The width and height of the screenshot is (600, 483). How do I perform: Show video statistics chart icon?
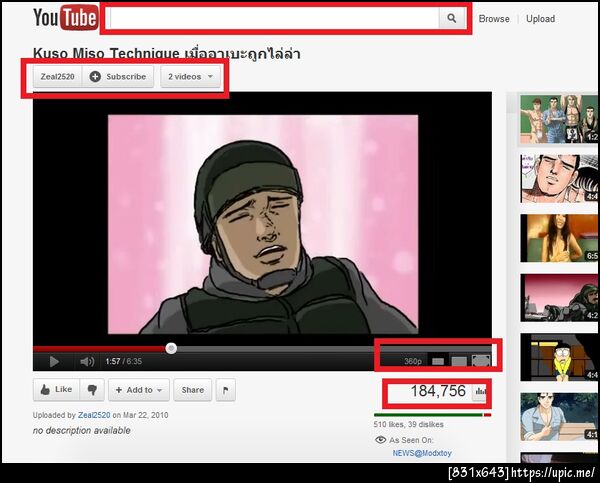pos(480,392)
